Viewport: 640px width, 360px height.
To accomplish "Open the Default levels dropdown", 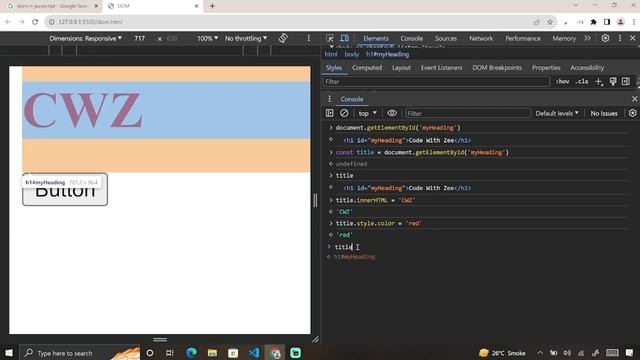I will pyautogui.click(x=557, y=113).
